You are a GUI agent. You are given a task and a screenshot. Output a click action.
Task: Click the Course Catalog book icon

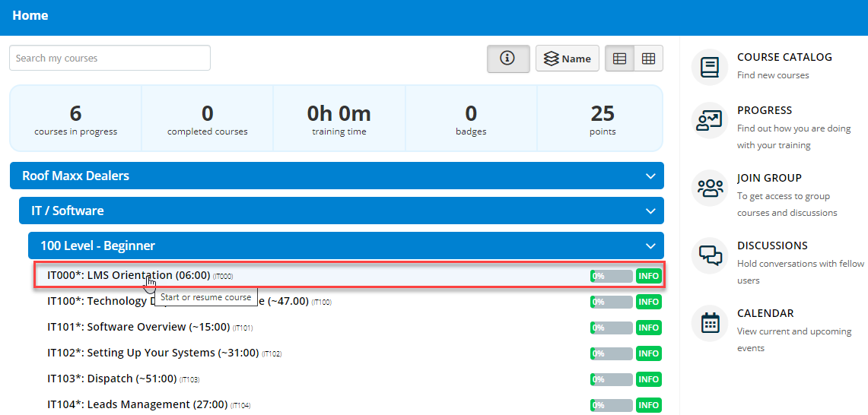pos(710,68)
